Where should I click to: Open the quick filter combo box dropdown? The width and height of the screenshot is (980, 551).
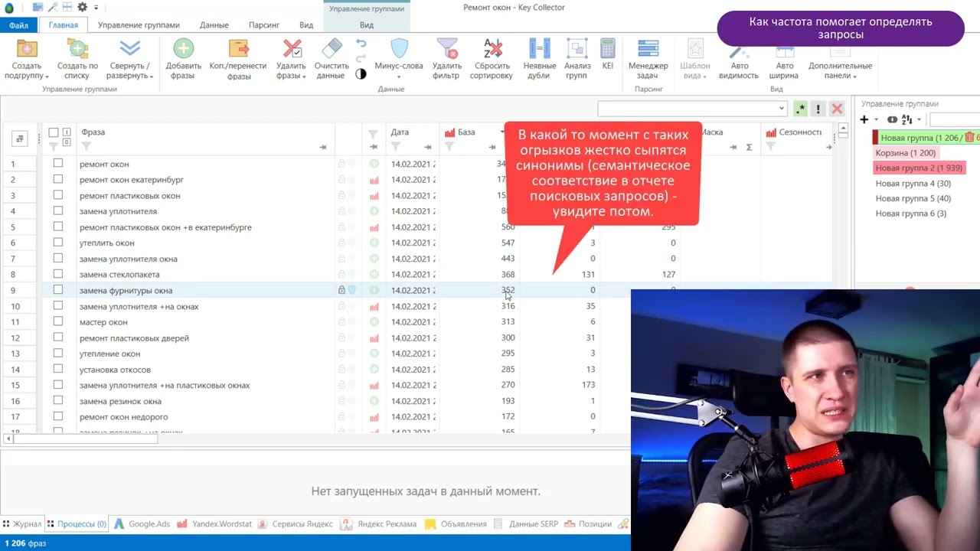click(x=781, y=109)
